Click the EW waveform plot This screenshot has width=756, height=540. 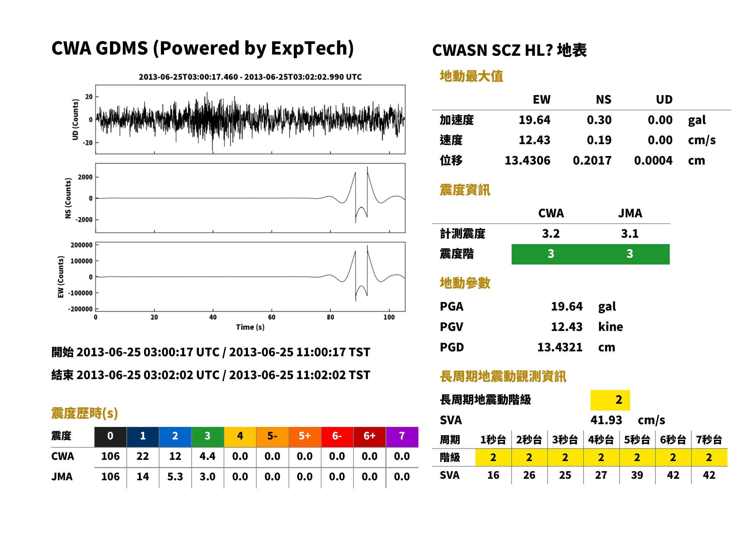pos(250,277)
